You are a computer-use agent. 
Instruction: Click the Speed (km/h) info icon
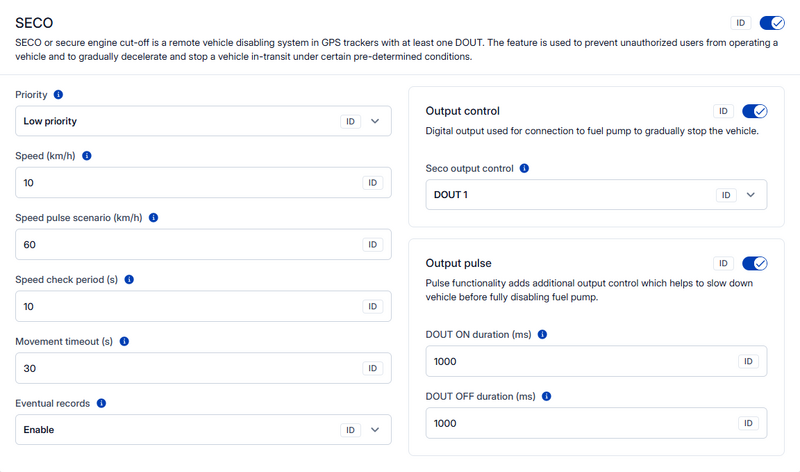click(87, 157)
